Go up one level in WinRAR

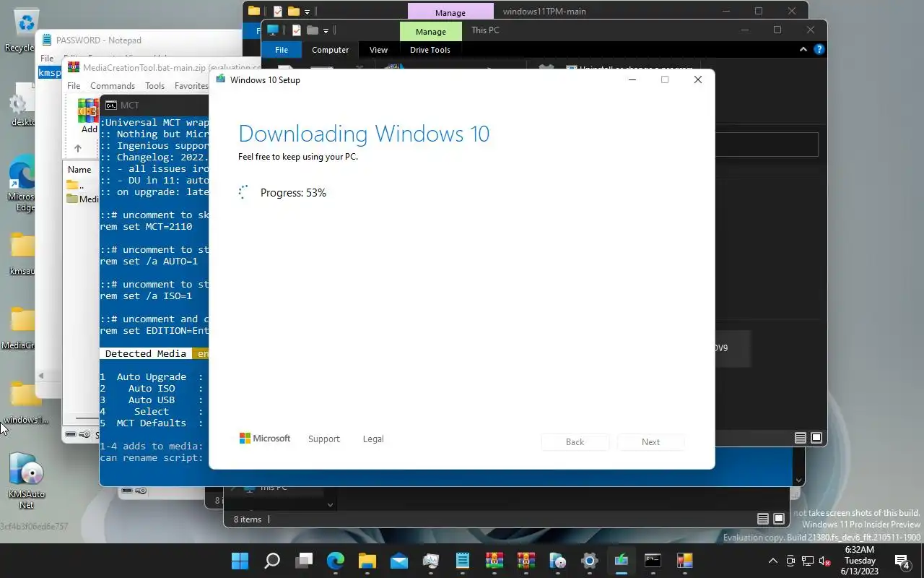pos(78,148)
